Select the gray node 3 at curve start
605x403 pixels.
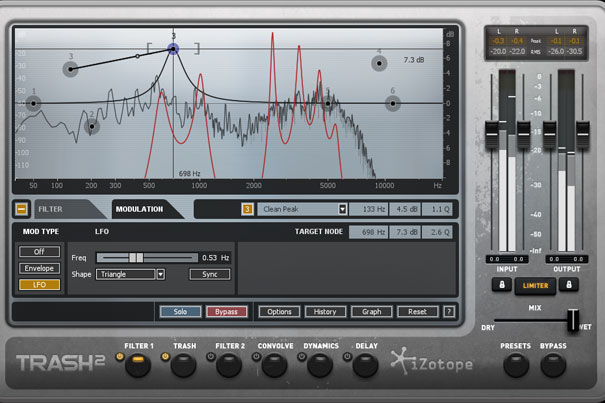(x=70, y=69)
